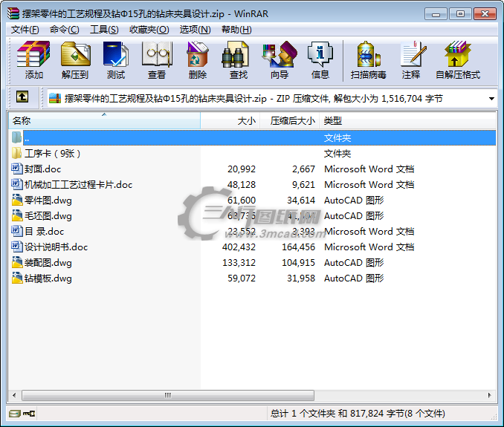Expand the archive path dropdown arrow
The image size is (504, 427).
(491, 99)
